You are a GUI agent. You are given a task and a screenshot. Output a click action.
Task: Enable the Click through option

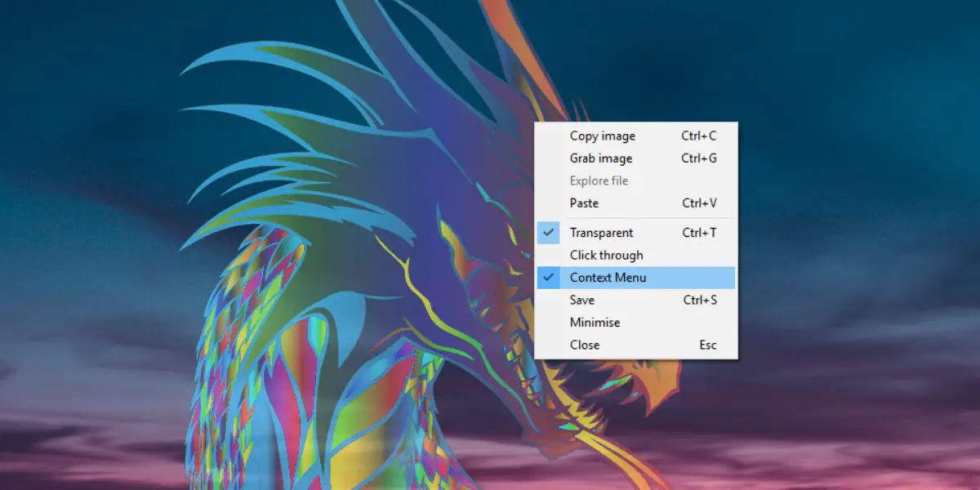tap(635, 255)
